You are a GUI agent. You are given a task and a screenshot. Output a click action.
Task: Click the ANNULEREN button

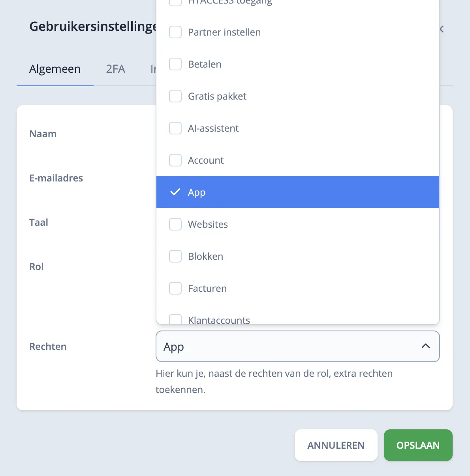[336, 445]
